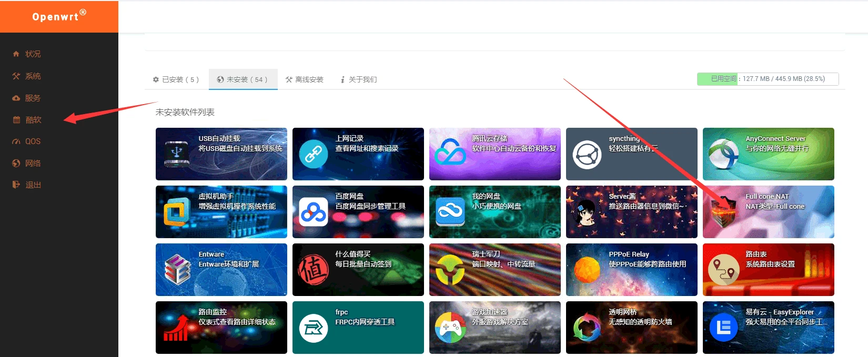Click the Openwrt logo header
Image resolution: width=868 pixels, height=357 pixels.
(x=59, y=16)
